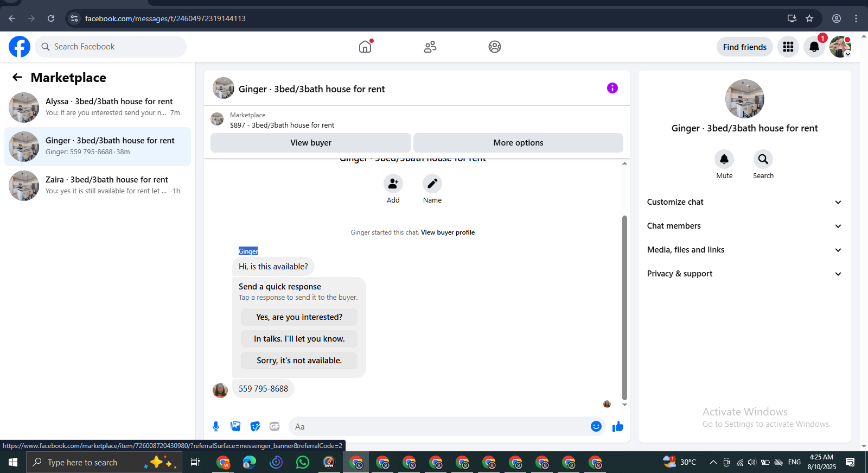Open the Facebook menu grid icon
The width and height of the screenshot is (868, 473).
point(788,47)
